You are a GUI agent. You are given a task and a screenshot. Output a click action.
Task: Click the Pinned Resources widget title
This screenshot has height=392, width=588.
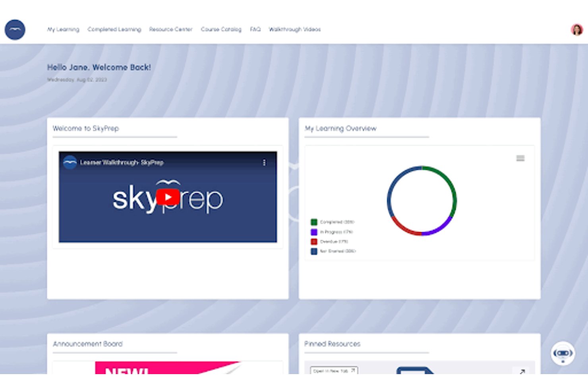click(x=332, y=344)
